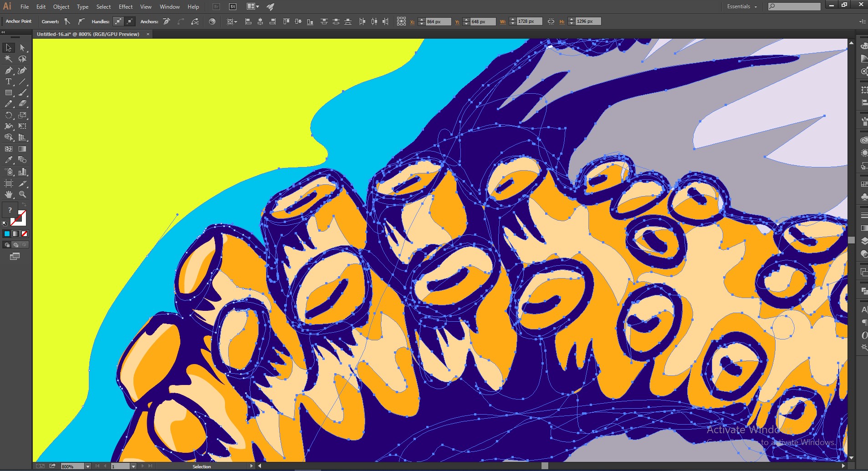
Task: Click Vertical Align Top
Action: click(x=286, y=21)
